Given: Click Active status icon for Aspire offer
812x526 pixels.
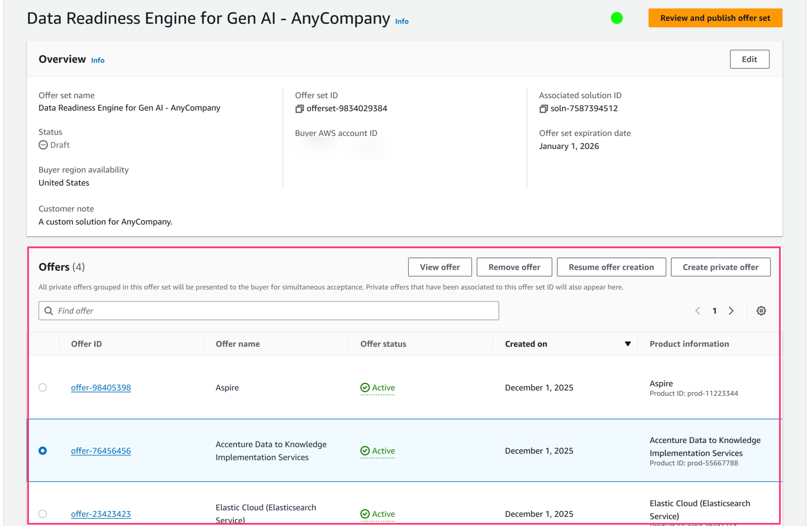Looking at the screenshot, I should click(x=365, y=388).
